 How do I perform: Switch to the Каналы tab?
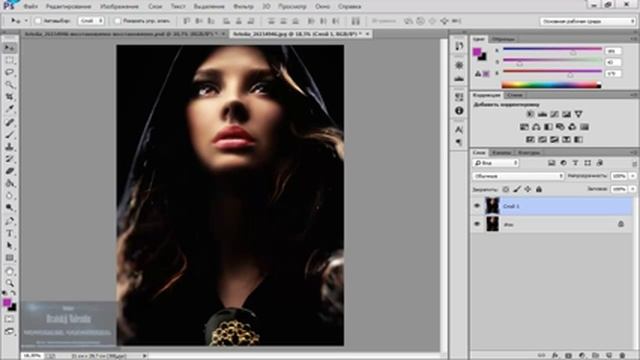coord(501,153)
